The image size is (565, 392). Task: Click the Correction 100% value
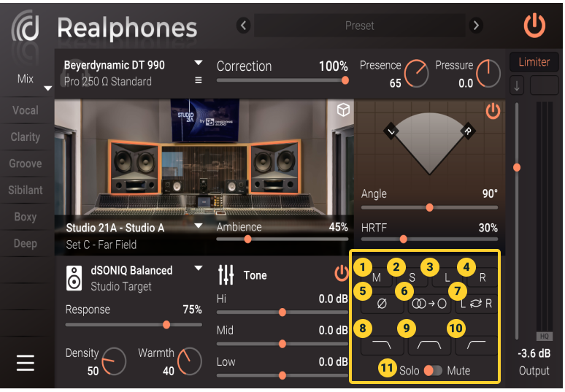(334, 66)
